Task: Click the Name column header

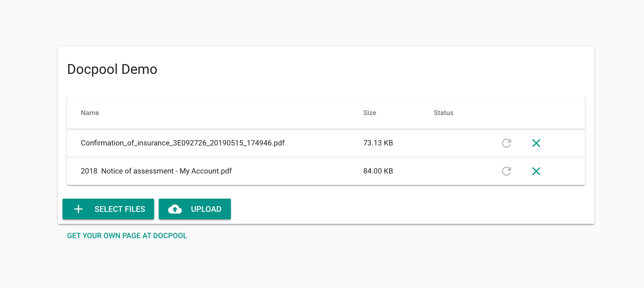Action: 90,113
